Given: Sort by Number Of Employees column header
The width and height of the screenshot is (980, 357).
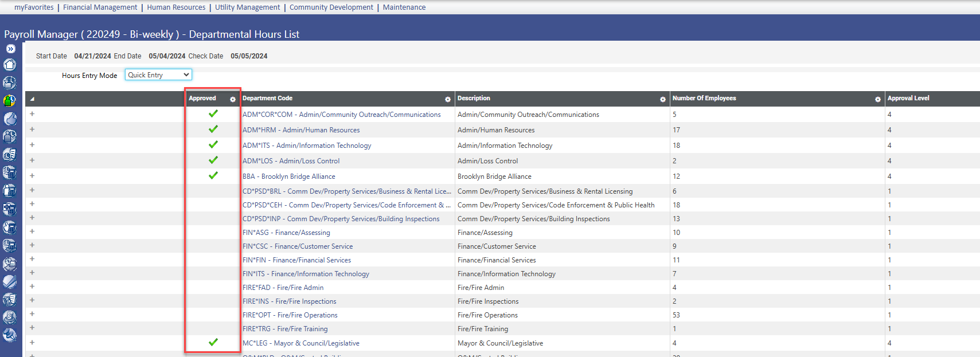Looking at the screenshot, I should click(704, 99).
